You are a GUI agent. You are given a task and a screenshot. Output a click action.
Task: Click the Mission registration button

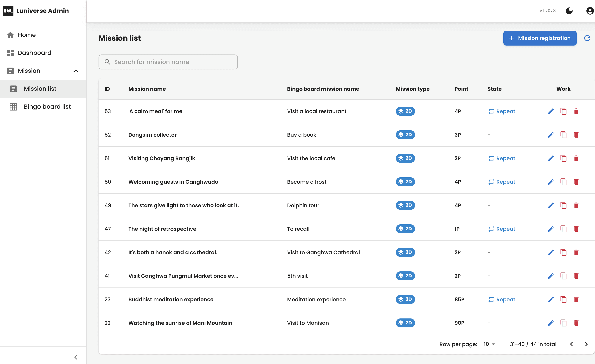540,38
